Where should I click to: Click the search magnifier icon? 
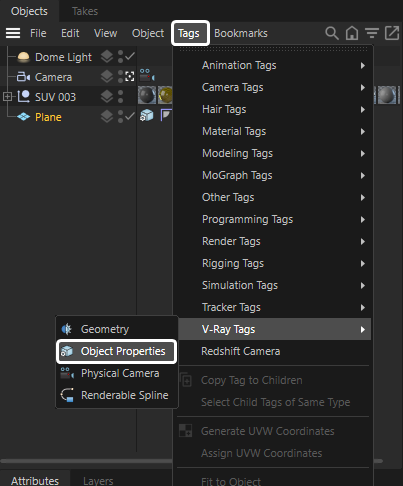pyautogui.click(x=332, y=33)
